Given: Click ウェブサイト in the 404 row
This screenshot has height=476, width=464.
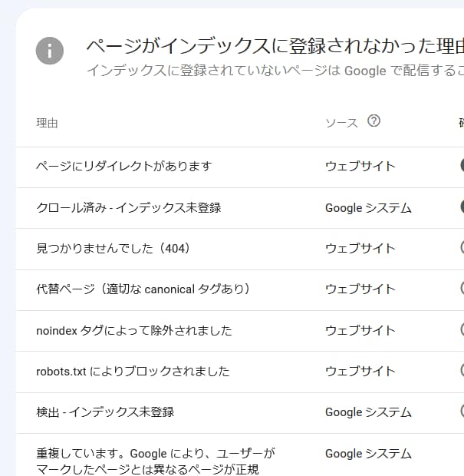Looking at the screenshot, I should 360,249.
